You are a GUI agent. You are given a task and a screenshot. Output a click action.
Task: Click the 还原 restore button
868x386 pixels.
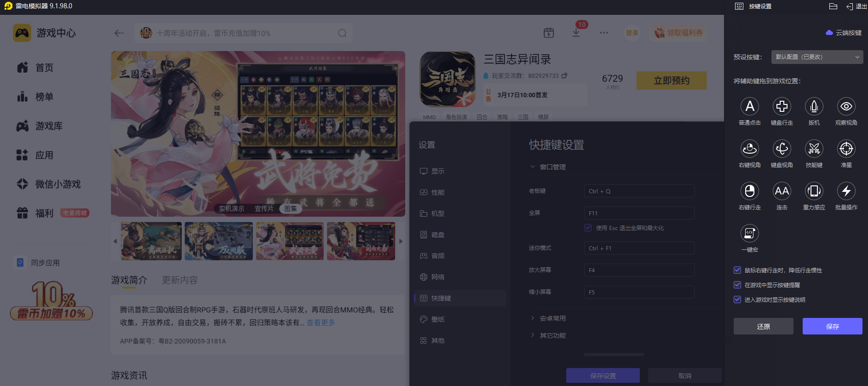coord(764,326)
